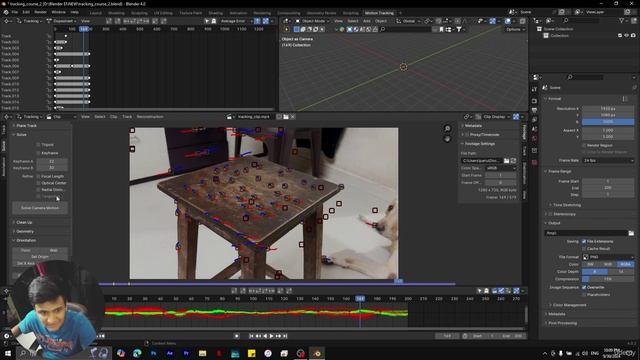Click the Frame End field in Frame Range
The image size is (640, 360).
[x=608, y=188]
